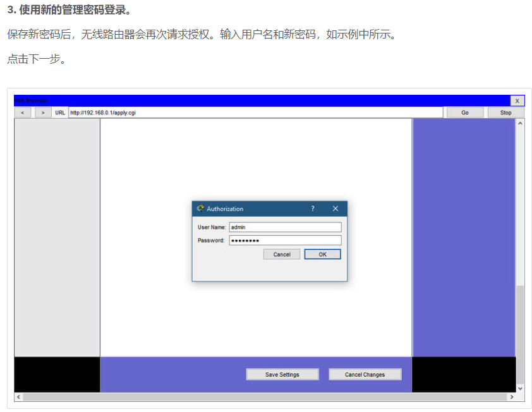
Task: Open the help via the question mark icon
Action: (312, 209)
